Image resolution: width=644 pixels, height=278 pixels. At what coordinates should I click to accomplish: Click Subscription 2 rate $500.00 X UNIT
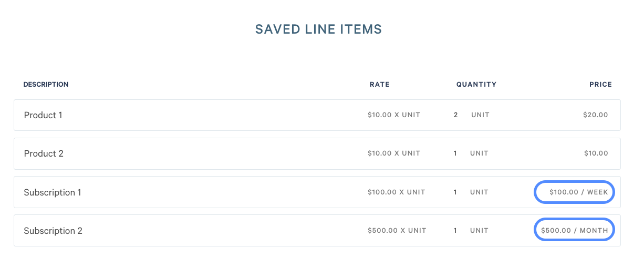[397, 231]
